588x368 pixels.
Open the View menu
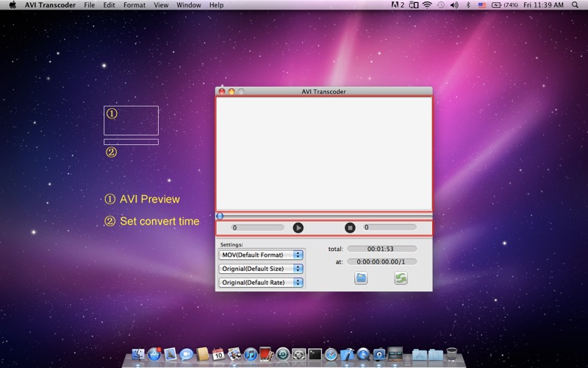coord(161,5)
